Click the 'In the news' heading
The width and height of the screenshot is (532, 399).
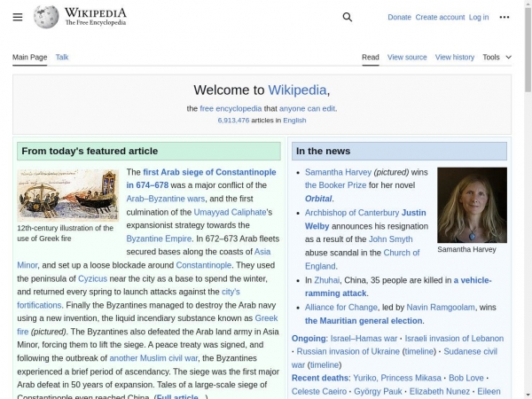[323, 151]
